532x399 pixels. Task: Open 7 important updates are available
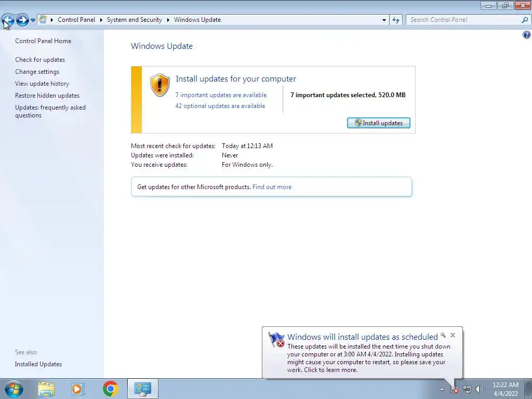221,95
